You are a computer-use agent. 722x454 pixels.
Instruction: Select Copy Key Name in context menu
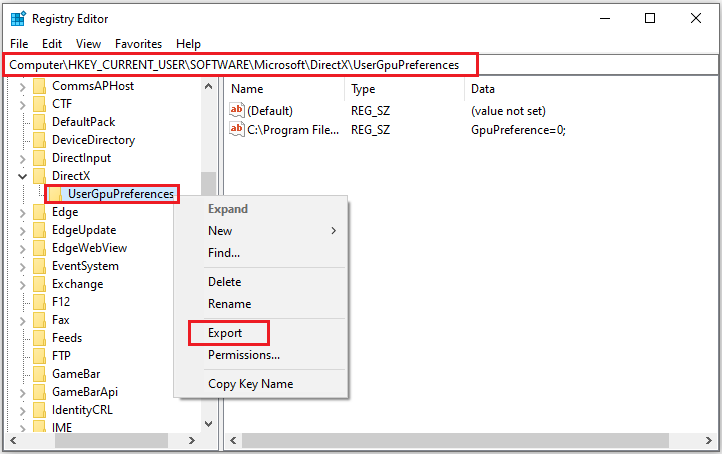click(x=262, y=384)
